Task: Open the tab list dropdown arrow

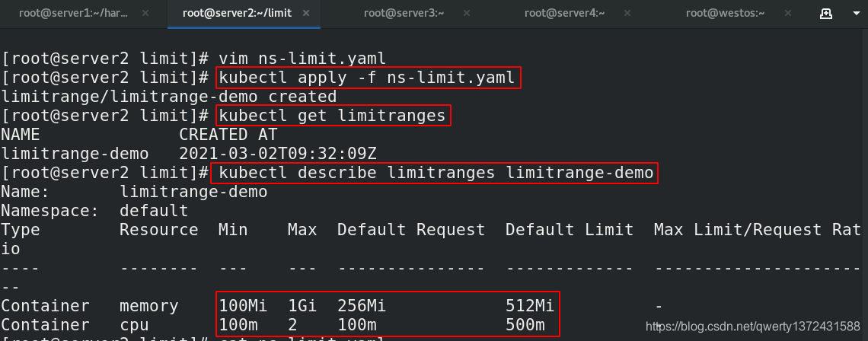Action: 857,14
